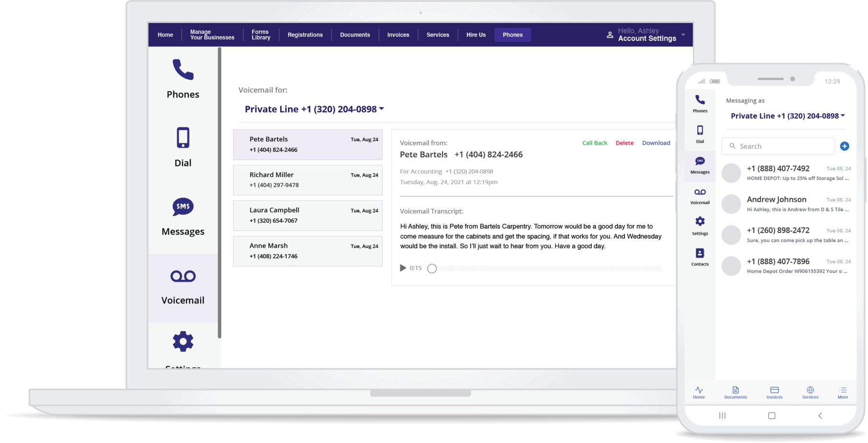Open Settings gear in laptop sidebar

(x=183, y=341)
